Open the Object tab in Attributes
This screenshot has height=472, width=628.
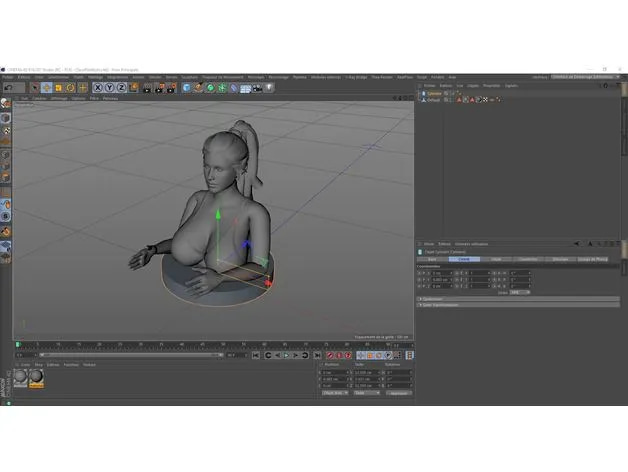coord(496,259)
